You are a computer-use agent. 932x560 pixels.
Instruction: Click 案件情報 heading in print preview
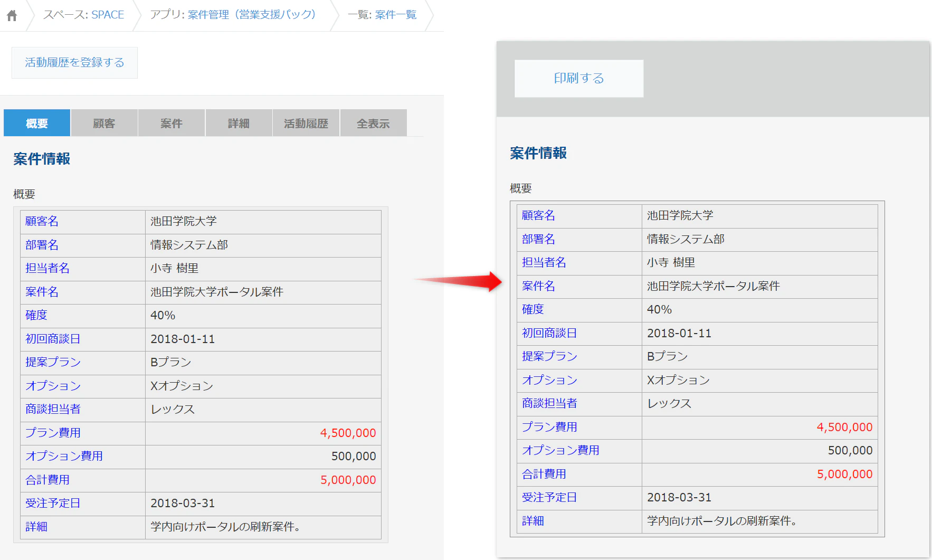click(x=538, y=153)
